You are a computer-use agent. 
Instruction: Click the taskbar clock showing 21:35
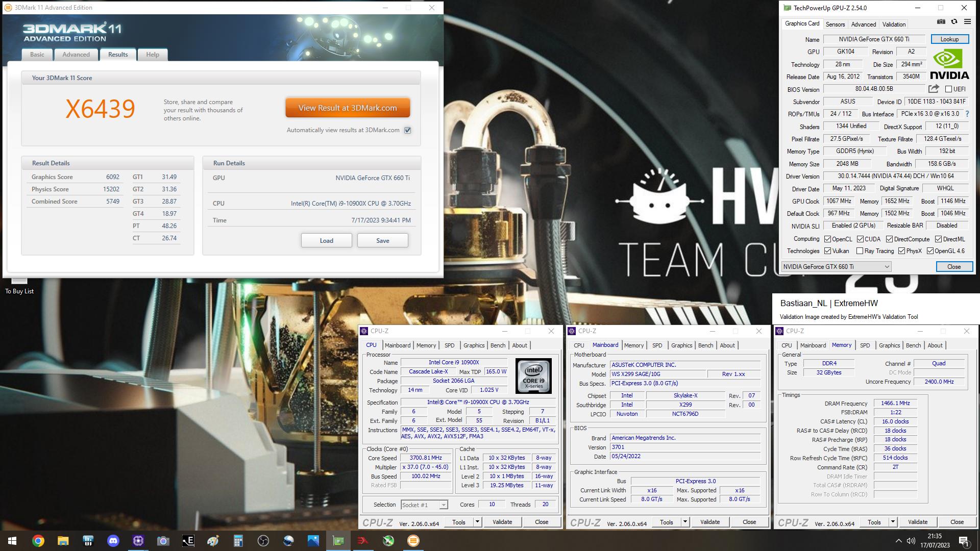[935, 541]
